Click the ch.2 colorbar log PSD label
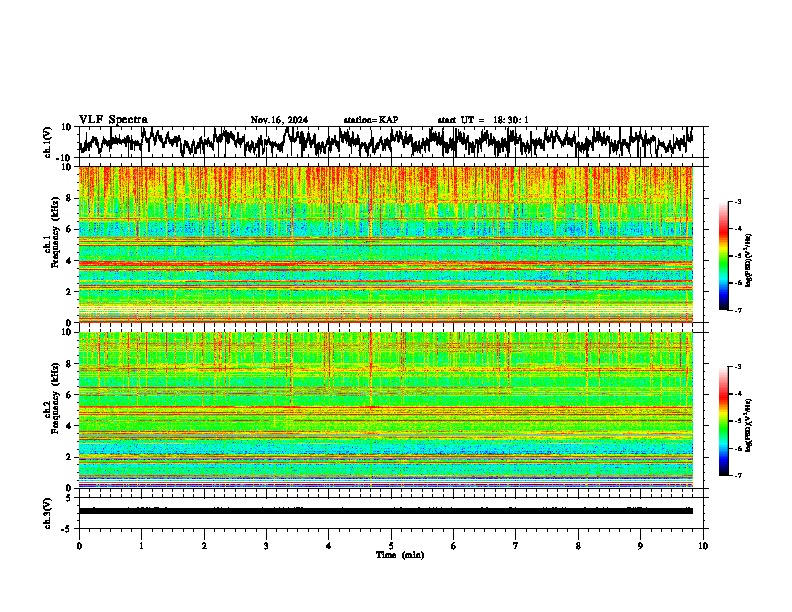This screenshot has height=612, width=792. click(x=748, y=425)
